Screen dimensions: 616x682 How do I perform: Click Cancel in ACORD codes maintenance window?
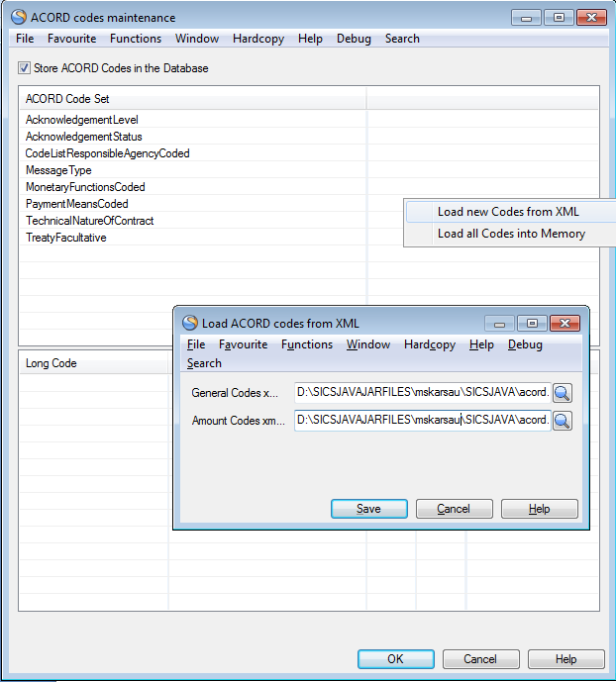coord(480,659)
